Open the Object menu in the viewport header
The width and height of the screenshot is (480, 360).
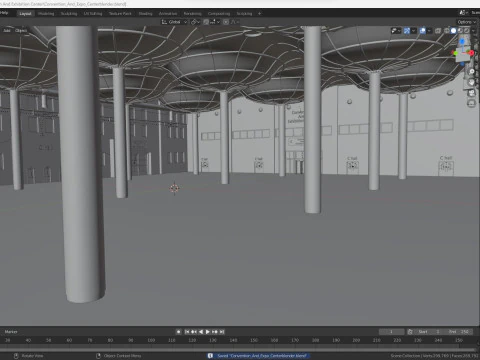(x=21, y=30)
